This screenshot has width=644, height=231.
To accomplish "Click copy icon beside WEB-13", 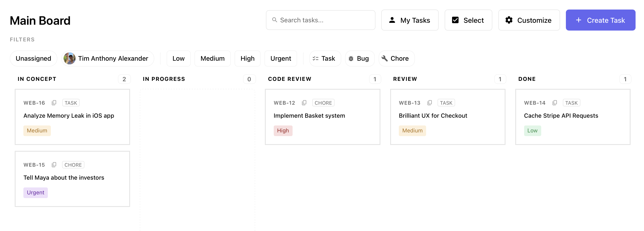I will [x=429, y=103].
